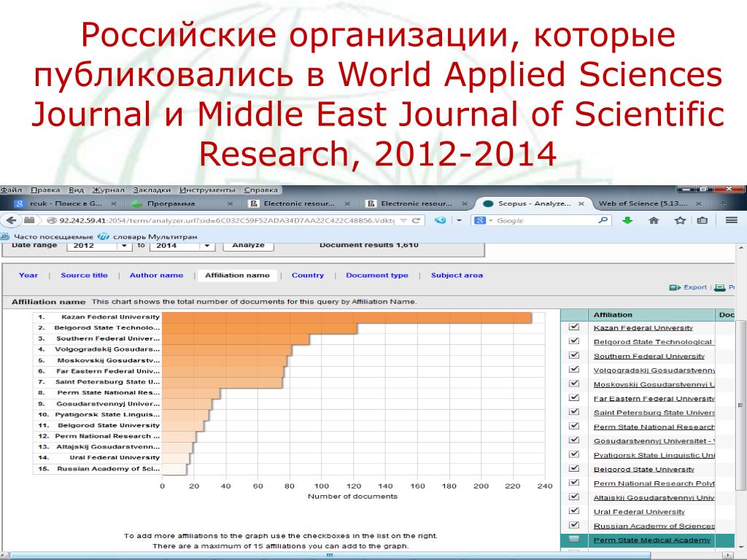Check Perm State Medical Academy checkbox
The height and width of the screenshot is (560, 747).
[574, 540]
